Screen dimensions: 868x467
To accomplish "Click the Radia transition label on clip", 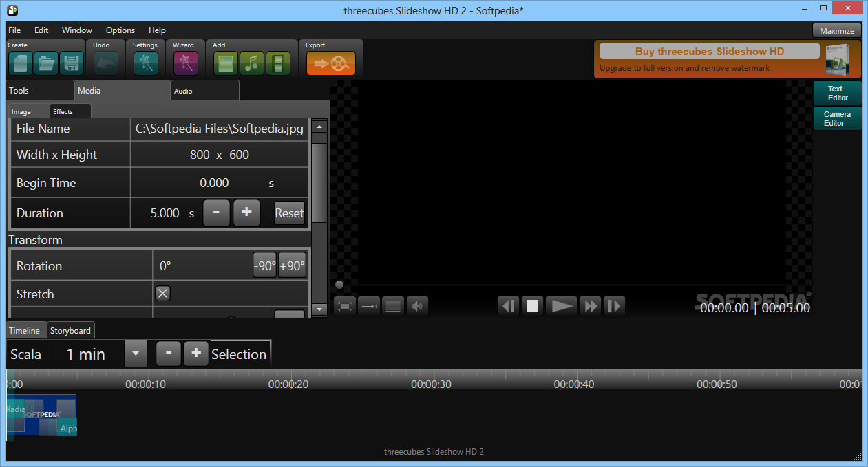I will 15,409.
